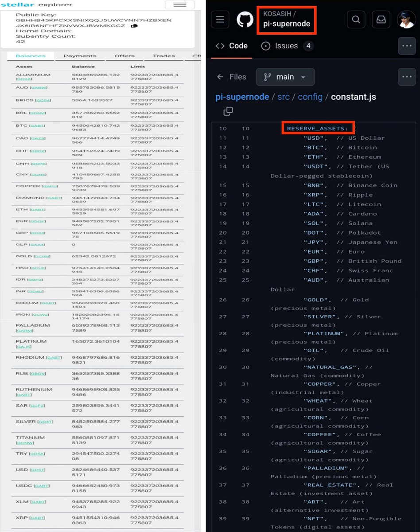The image size is (420, 532).
Task: Open the GitHub hamburger navigation menu
Action: coord(220,20)
